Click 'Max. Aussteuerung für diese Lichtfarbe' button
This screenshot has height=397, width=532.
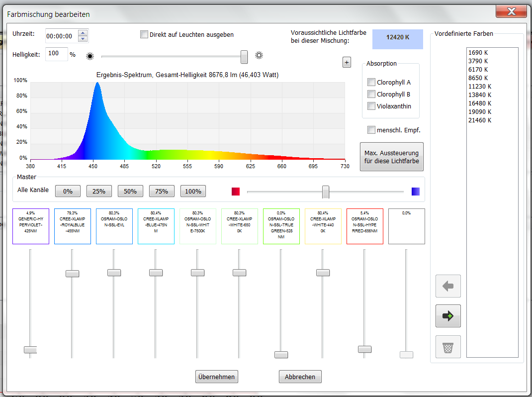tap(391, 157)
